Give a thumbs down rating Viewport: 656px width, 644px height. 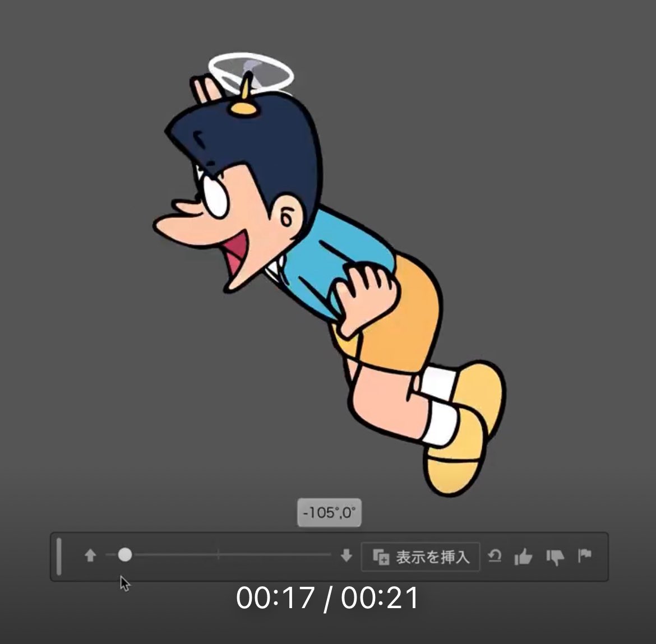point(555,557)
